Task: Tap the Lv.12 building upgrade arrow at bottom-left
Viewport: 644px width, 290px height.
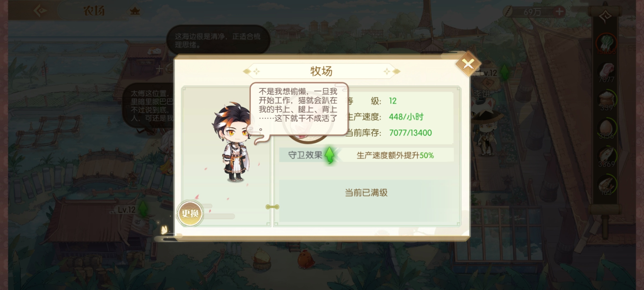Action: pyautogui.click(x=143, y=209)
